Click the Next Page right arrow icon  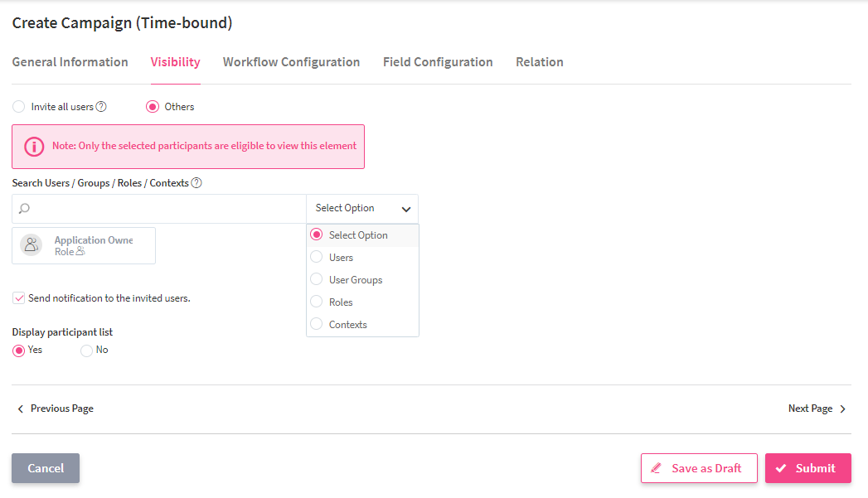pos(842,409)
